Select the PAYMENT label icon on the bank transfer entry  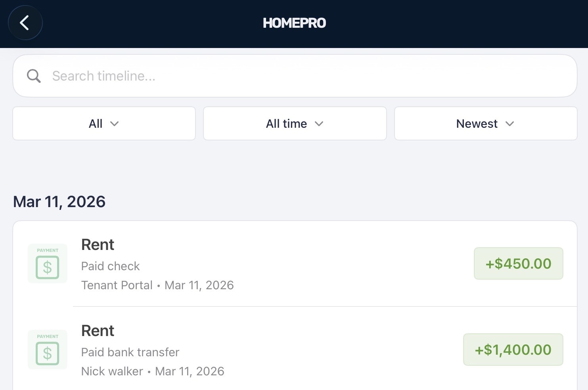point(47,336)
